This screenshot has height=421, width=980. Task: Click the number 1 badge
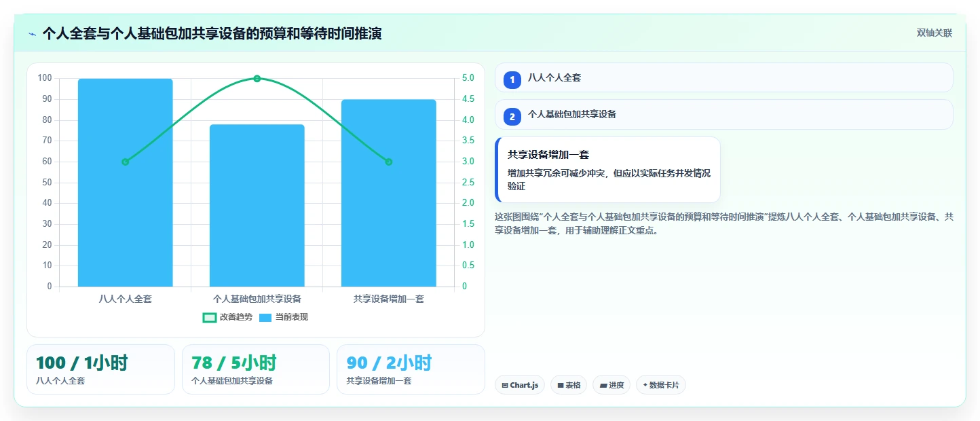coord(512,80)
